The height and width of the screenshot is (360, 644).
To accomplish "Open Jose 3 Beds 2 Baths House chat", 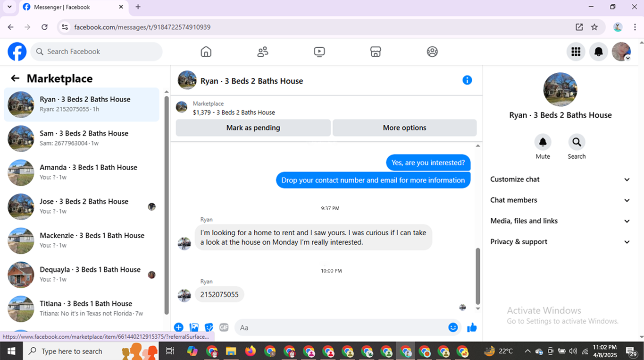I will pyautogui.click(x=82, y=206).
